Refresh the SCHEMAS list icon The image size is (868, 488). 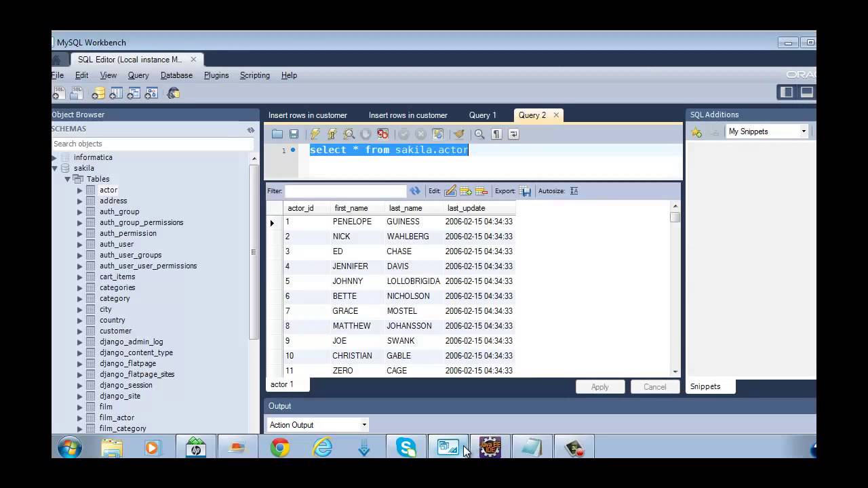251,129
